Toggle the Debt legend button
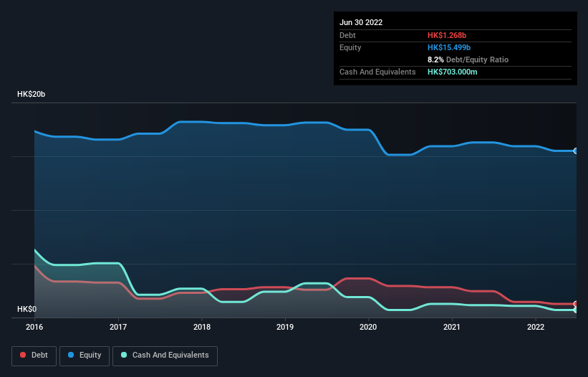The width and height of the screenshot is (588, 377). pos(34,355)
